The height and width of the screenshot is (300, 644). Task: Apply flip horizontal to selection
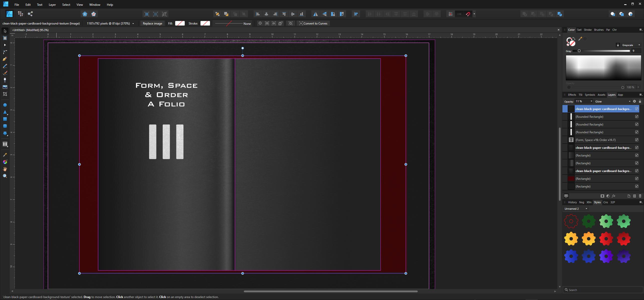316,14
